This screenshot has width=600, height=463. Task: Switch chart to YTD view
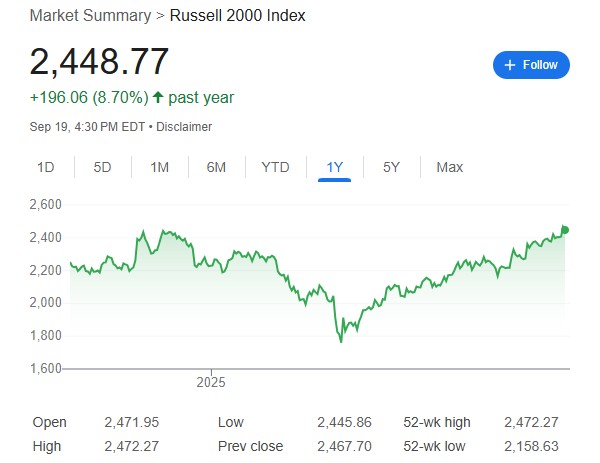point(275,167)
